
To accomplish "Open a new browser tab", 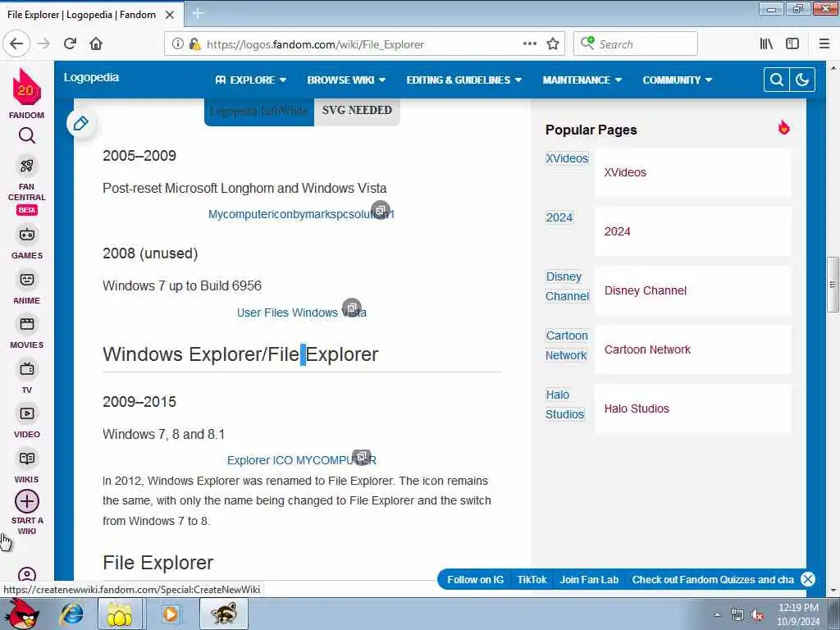I will pyautogui.click(x=197, y=13).
